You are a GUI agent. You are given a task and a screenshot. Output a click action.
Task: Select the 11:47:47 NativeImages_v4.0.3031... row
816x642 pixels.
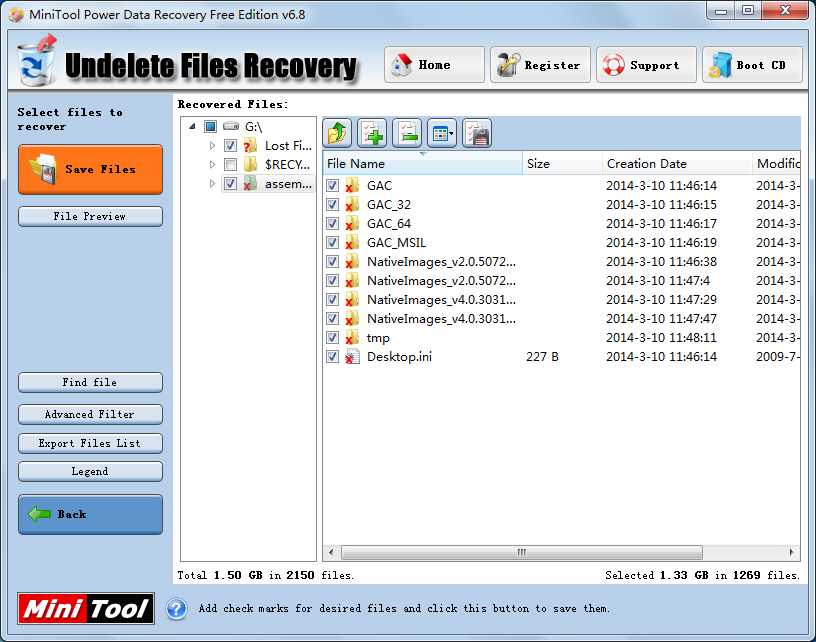(x=562, y=319)
